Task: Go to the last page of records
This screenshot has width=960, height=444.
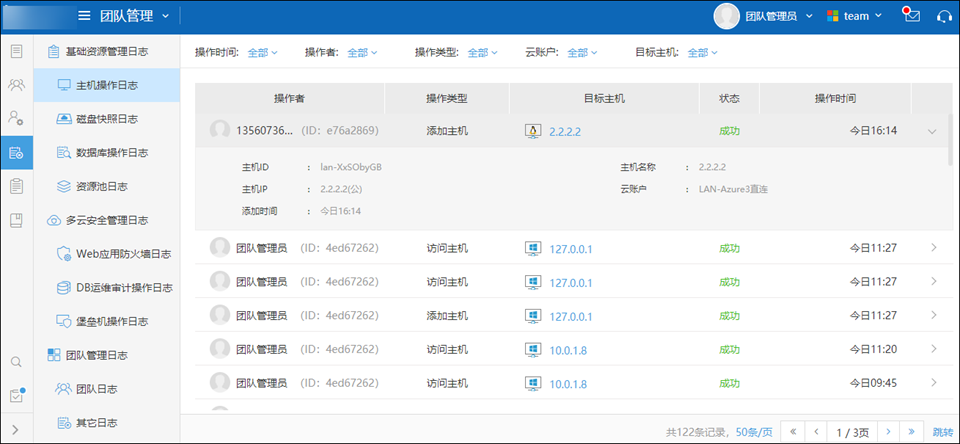Action: 911,431
